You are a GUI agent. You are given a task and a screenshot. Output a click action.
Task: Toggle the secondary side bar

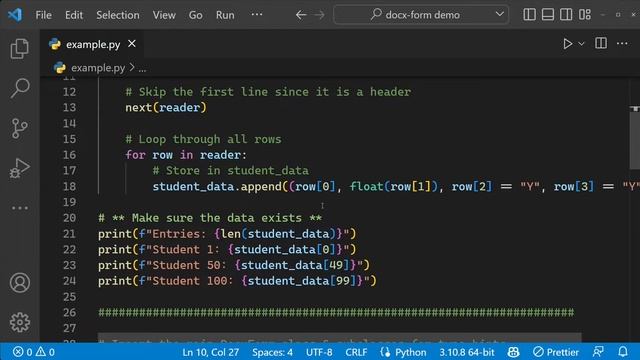(566, 15)
